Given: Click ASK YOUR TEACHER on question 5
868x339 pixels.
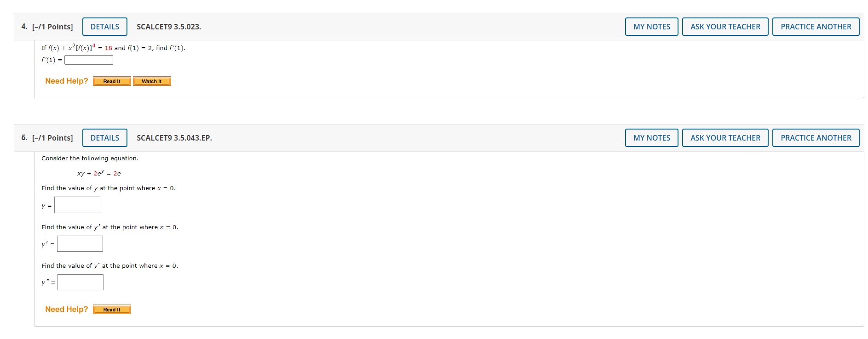Looking at the screenshot, I should click(x=724, y=137).
